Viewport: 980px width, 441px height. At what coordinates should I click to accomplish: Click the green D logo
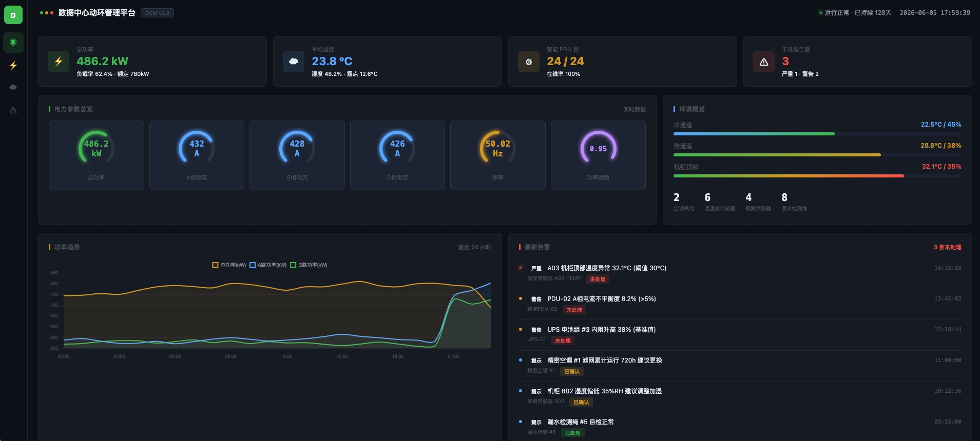13,15
